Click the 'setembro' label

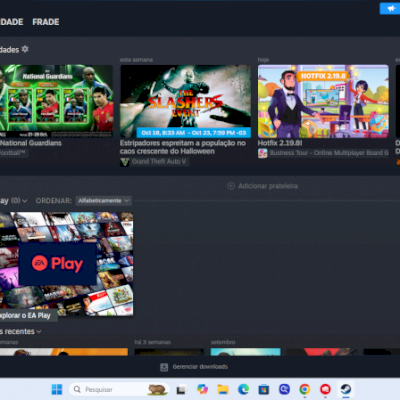[223, 342]
